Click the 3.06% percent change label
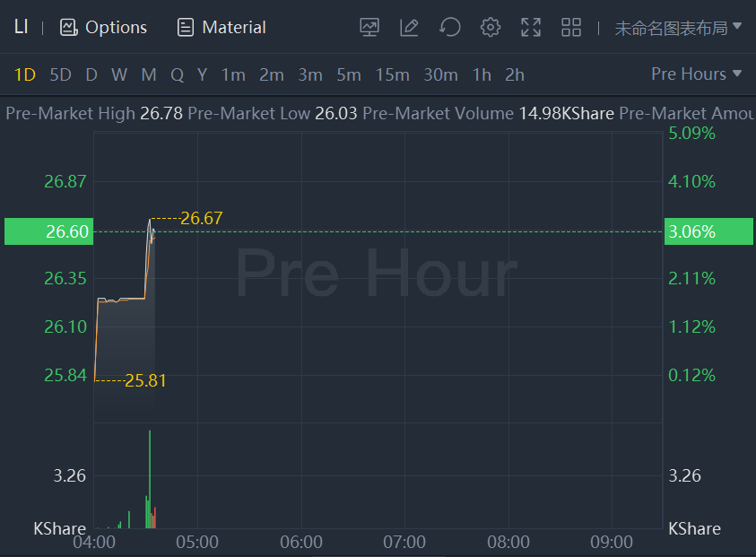 coord(691,231)
